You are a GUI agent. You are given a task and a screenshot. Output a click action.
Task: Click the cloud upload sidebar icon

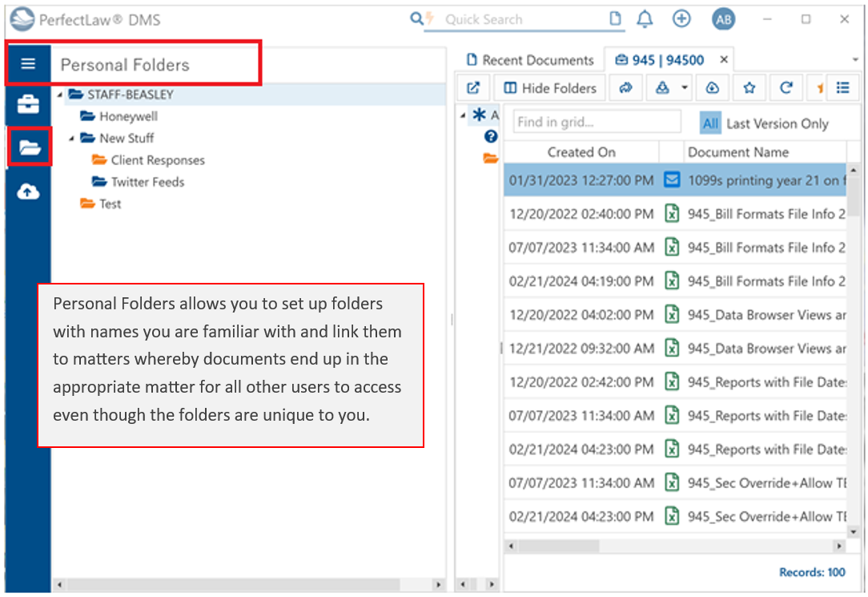point(28,192)
